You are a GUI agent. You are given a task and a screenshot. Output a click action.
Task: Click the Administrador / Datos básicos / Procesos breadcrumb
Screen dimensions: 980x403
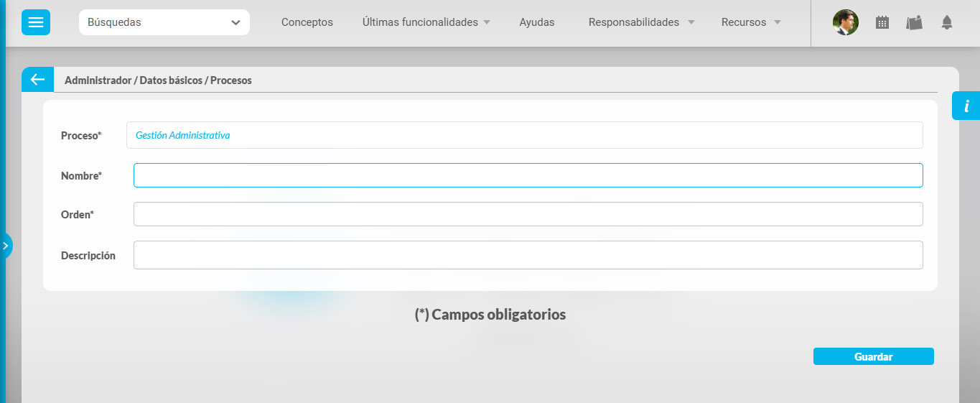158,80
